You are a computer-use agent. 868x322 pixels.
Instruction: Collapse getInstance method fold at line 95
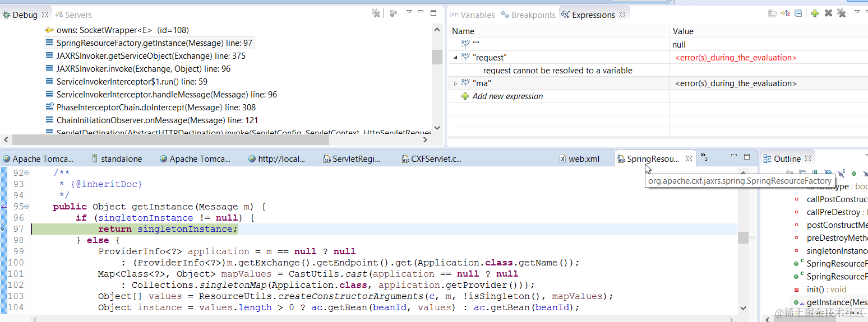point(27,207)
